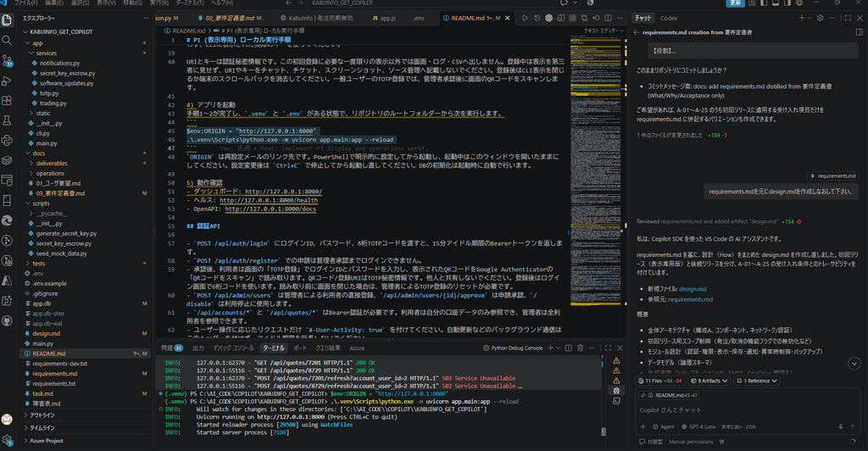Open the http://127.0.0.1:8000/health link
This screenshot has height=451, width=868.
point(269,200)
